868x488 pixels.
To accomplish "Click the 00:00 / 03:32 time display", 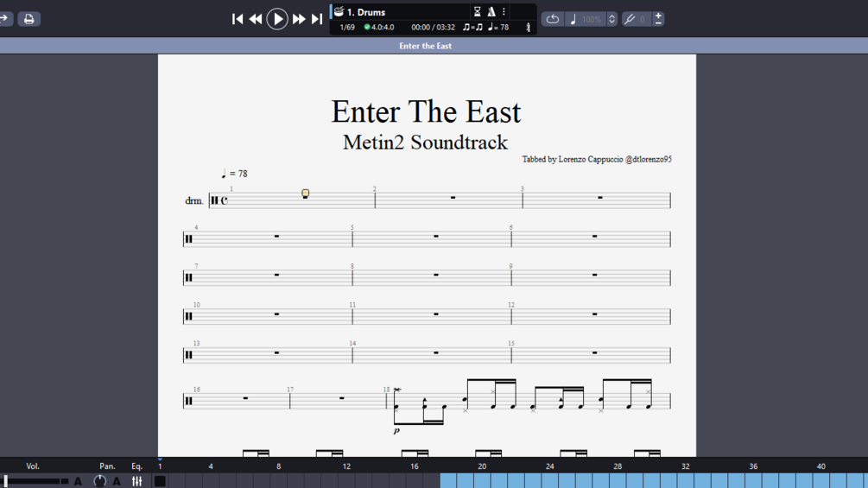I will (x=433, y=27).
